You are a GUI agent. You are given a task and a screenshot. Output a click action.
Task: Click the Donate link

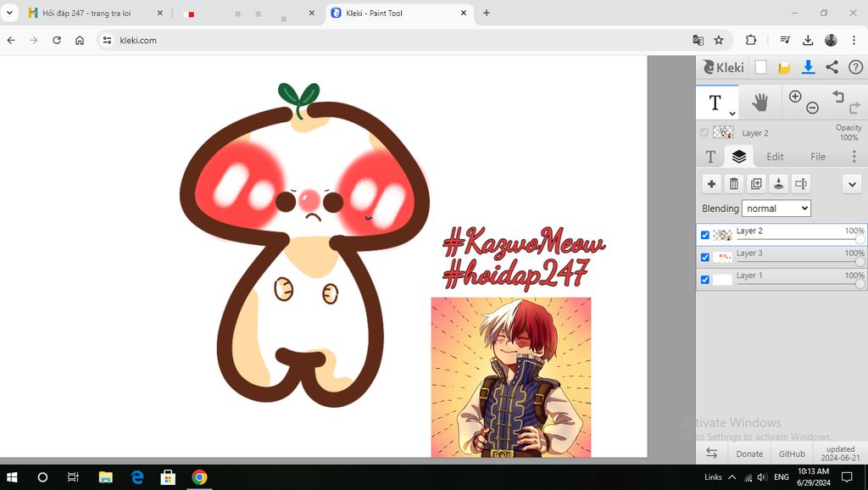click(749, 454)
